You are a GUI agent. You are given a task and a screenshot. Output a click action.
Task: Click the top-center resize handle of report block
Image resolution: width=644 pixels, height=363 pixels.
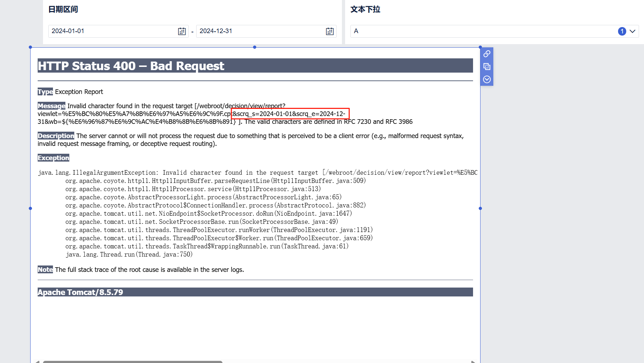click(254, 47)
